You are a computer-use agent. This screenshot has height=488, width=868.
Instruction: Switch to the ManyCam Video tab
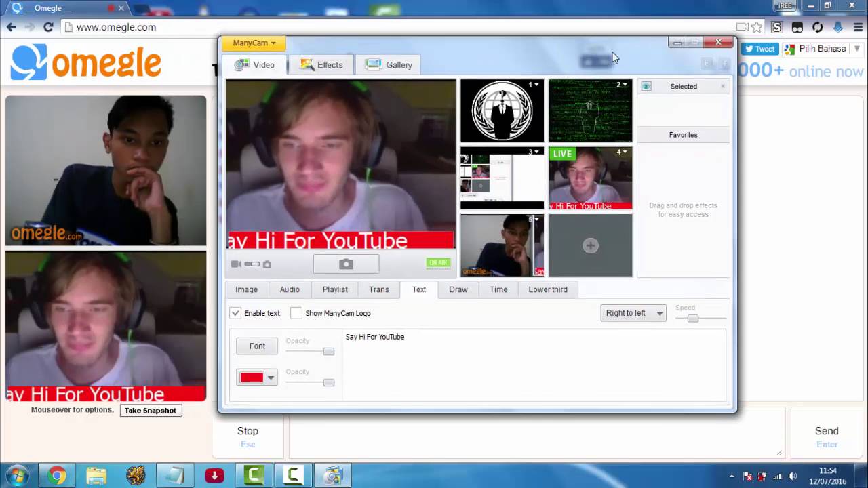tap(255, 65)
